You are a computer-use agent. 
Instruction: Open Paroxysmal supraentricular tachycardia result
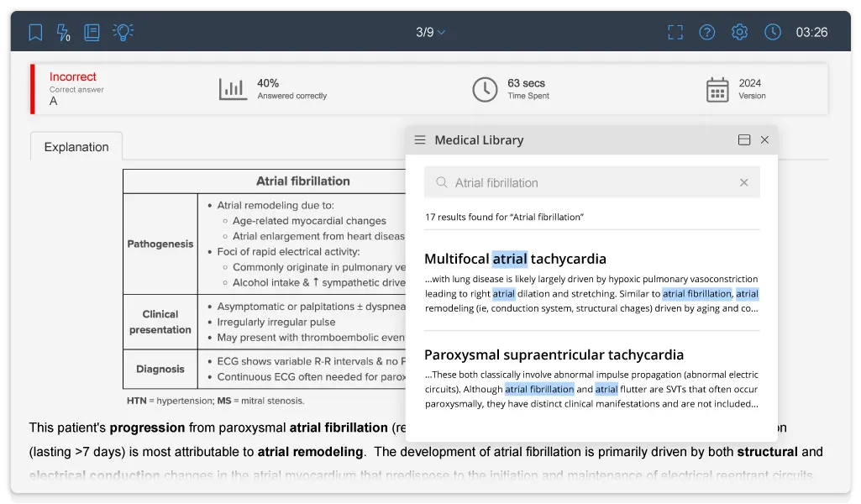point(554,354)
